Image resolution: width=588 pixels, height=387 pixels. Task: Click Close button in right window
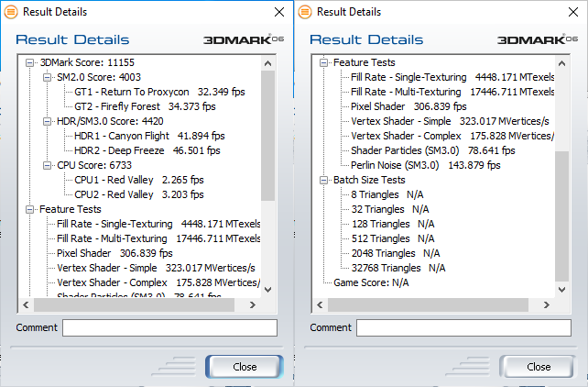click(x=539, y=366)
